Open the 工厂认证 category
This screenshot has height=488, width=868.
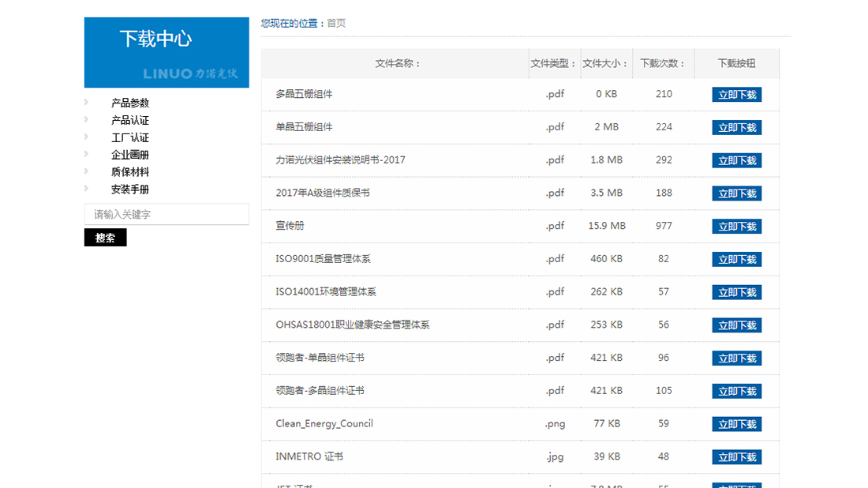[130, 137]
